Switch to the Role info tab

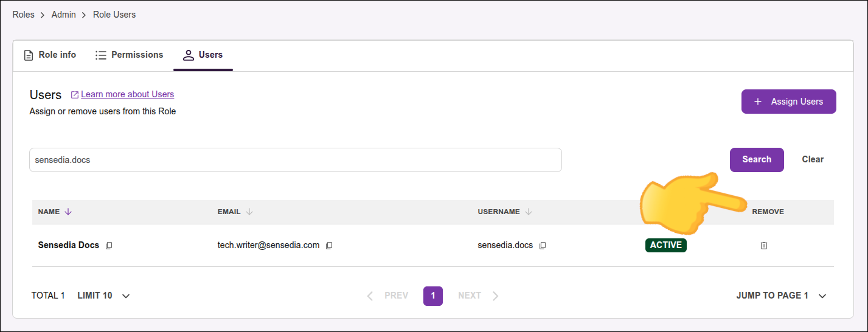[x=50, y=55]
